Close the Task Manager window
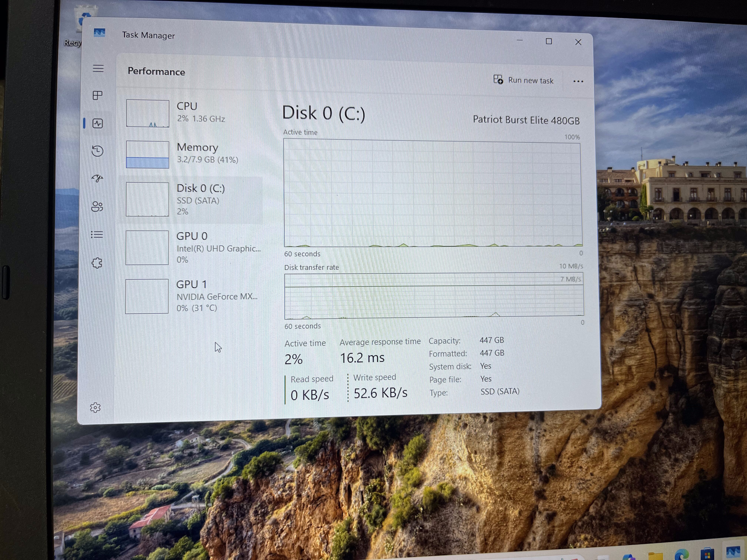This screenshot has width=747, height=560. coord(578,42)
